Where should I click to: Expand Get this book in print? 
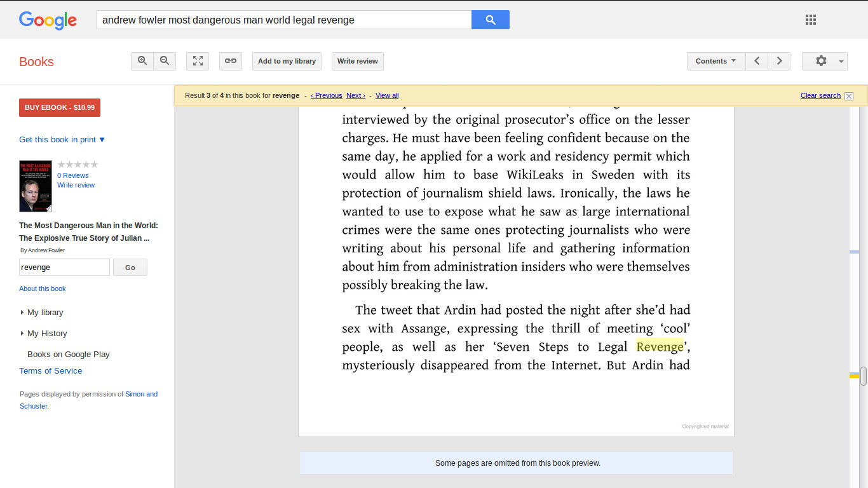(62, 140)
